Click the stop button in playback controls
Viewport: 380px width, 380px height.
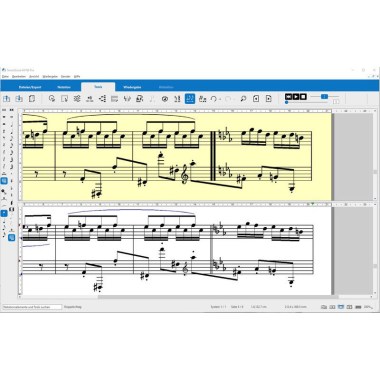[x=303, y=97]
